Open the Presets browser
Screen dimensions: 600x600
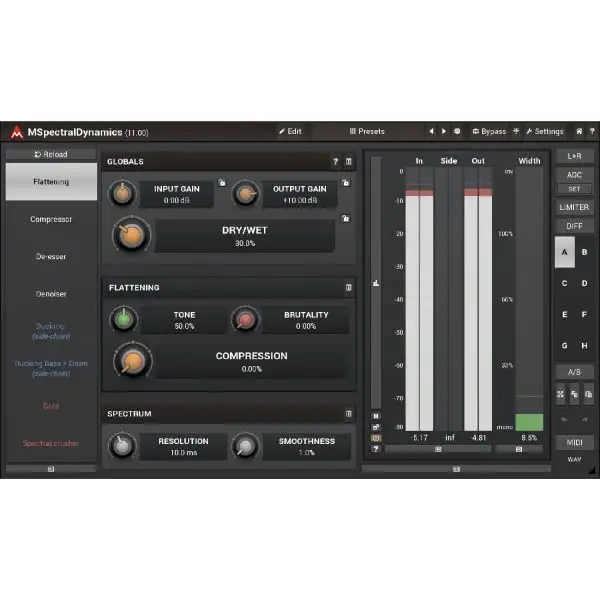(x=367, y=131)
